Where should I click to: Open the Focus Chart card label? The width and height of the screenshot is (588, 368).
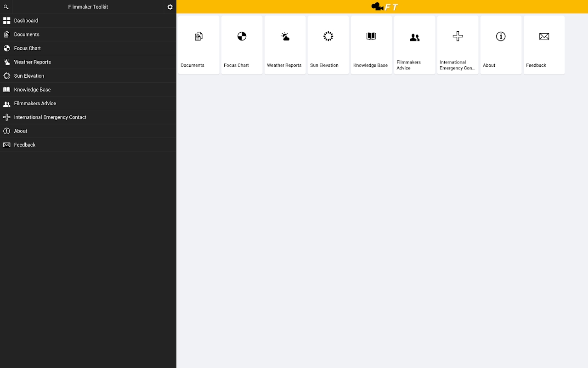237,65
